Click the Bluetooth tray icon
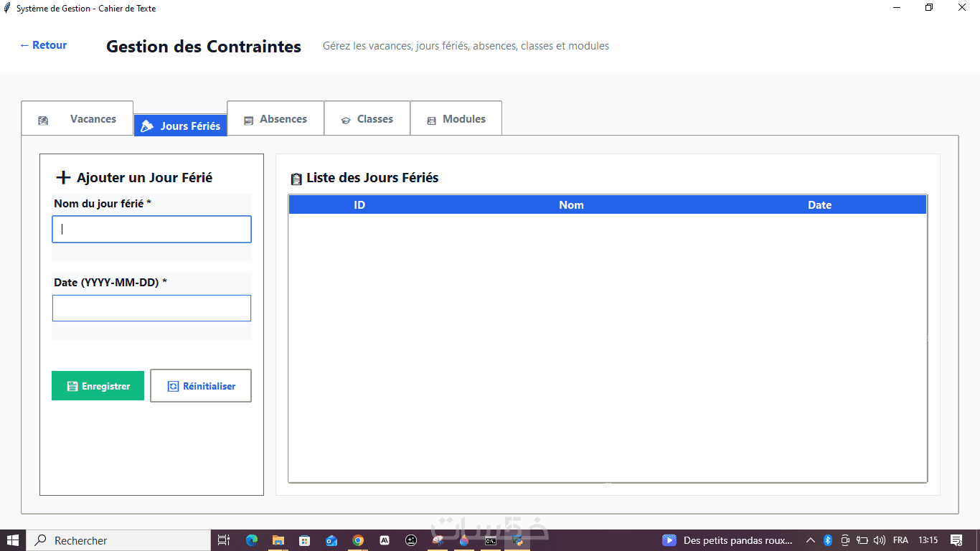This screenshot has height=551, width=980. click(827, 540)
